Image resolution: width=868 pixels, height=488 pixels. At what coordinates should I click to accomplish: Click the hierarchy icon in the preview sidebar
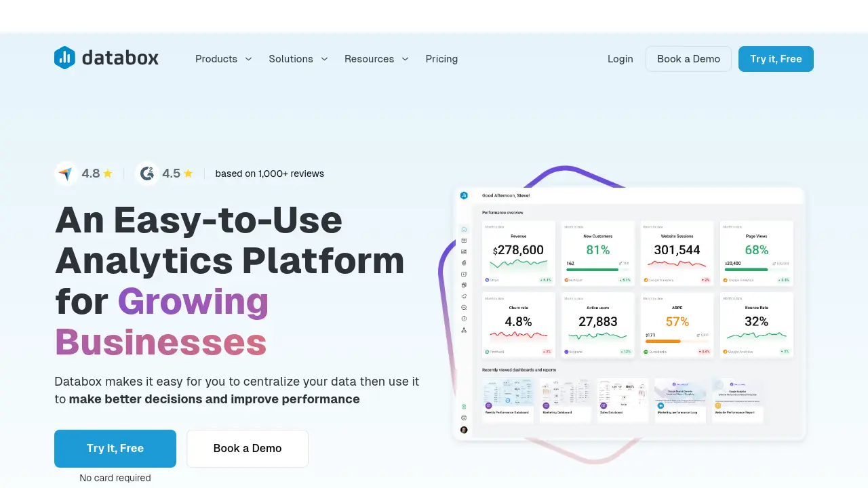coord(464,330)
